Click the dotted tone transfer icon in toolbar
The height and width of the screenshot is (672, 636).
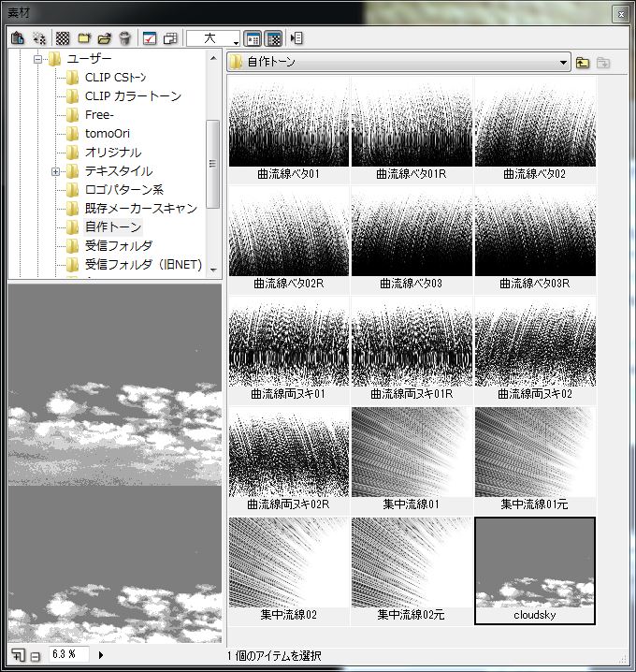(x=39, y=38)
